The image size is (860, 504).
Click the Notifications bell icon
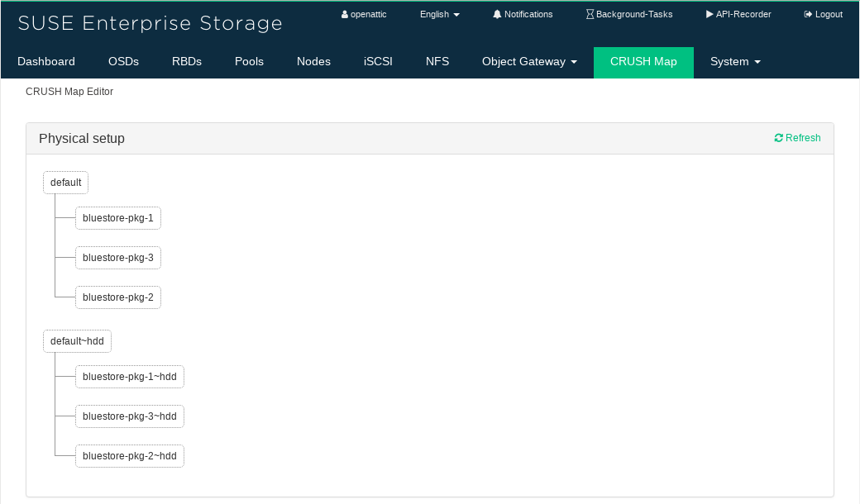(x=497, y=15)
